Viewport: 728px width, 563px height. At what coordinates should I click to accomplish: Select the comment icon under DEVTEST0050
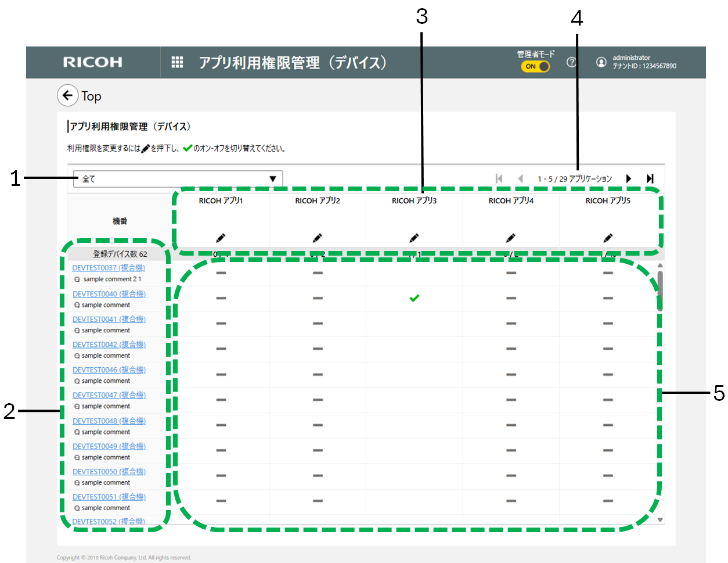(x=77, y=483)
